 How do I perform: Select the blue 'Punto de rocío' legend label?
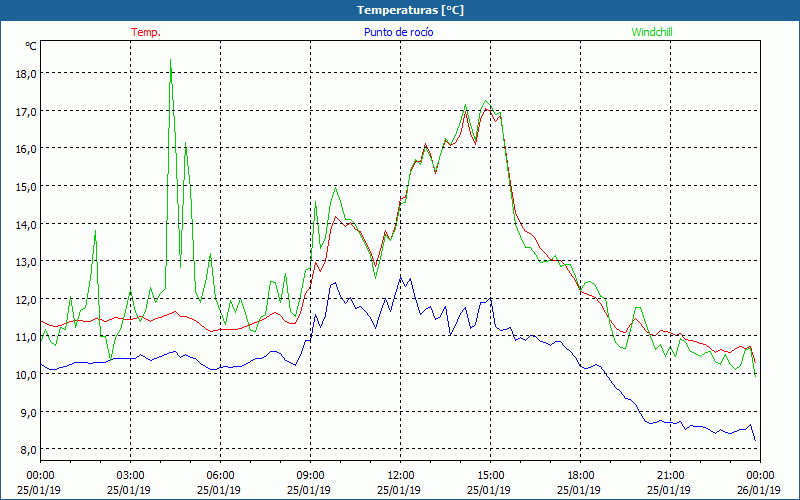(398, 32)
